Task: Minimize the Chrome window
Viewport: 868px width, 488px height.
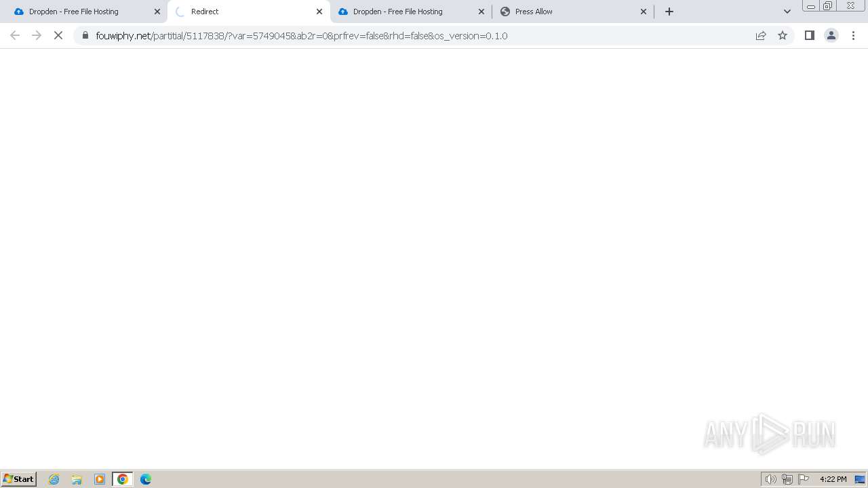Action: pos(810,6)
